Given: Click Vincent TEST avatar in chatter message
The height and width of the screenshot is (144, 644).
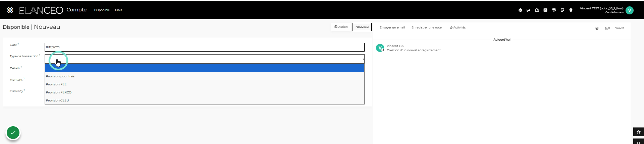Looking at the screenshot, I should [380, 48].
